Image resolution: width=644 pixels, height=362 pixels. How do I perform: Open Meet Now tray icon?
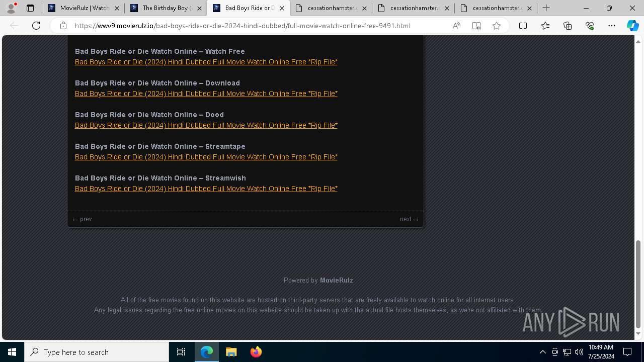tap(555, 352)
